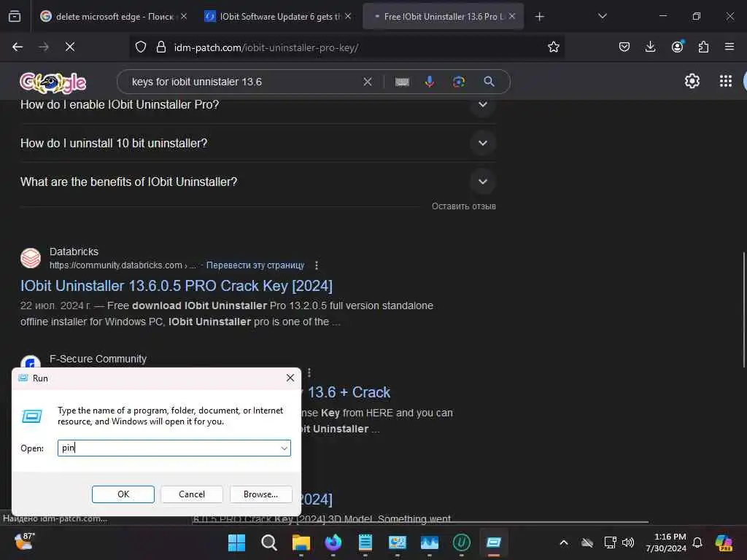This screenshot has width=747, height=560.
Task: Open the Firefox hamburger application menu
Action: (729, 47)
